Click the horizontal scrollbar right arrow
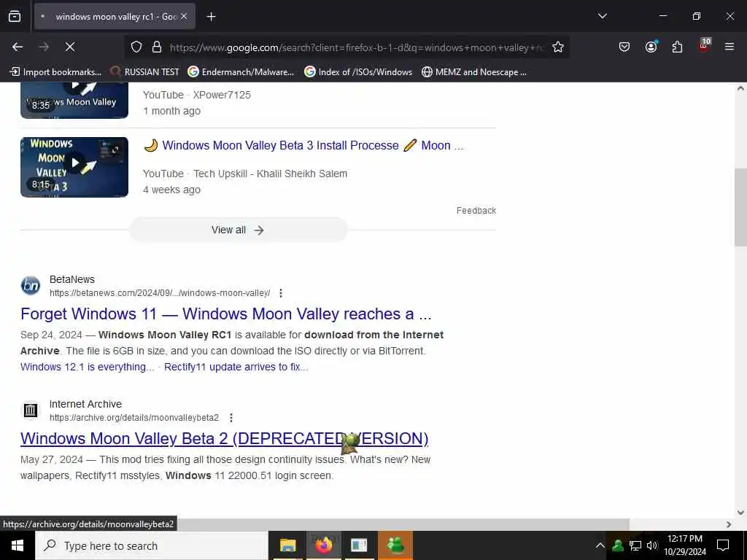The width and height of the screenshot is (747, 560). (729, 524)
